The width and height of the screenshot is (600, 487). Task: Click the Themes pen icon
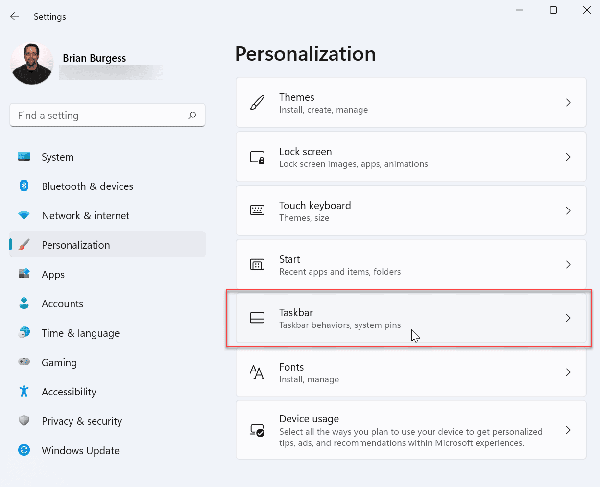click(x=257, y=103)
